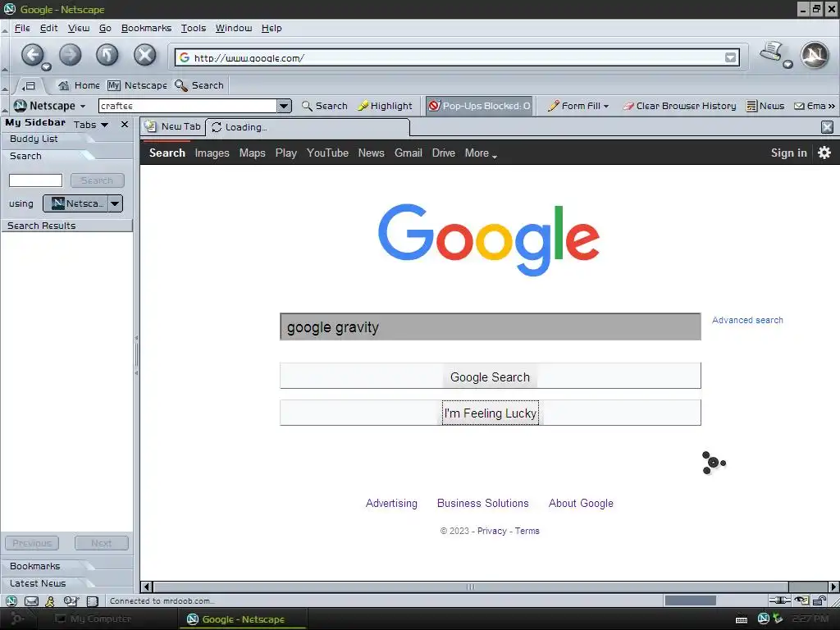The width and height of the screenshot is (840, 630).
Task: Open Home from the personal toolbar
Action: click(79, 85)
